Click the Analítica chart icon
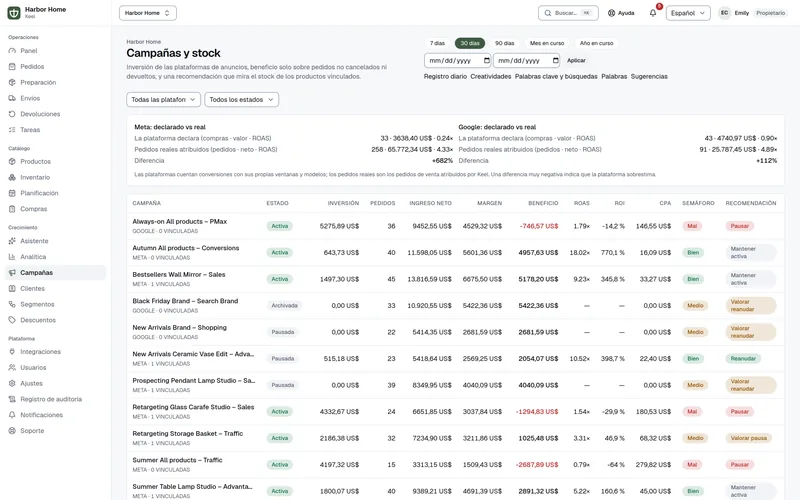800x500 pixels. tap(12, 257)
